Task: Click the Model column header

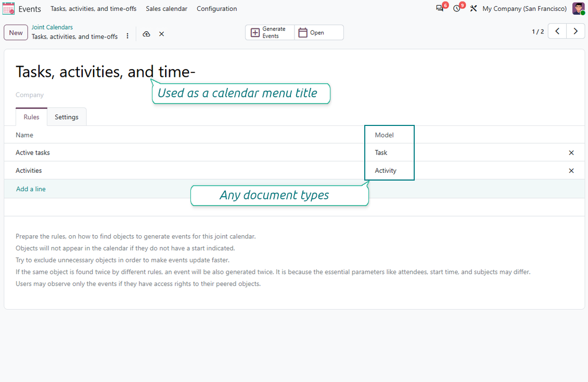Action: [385, 135]
